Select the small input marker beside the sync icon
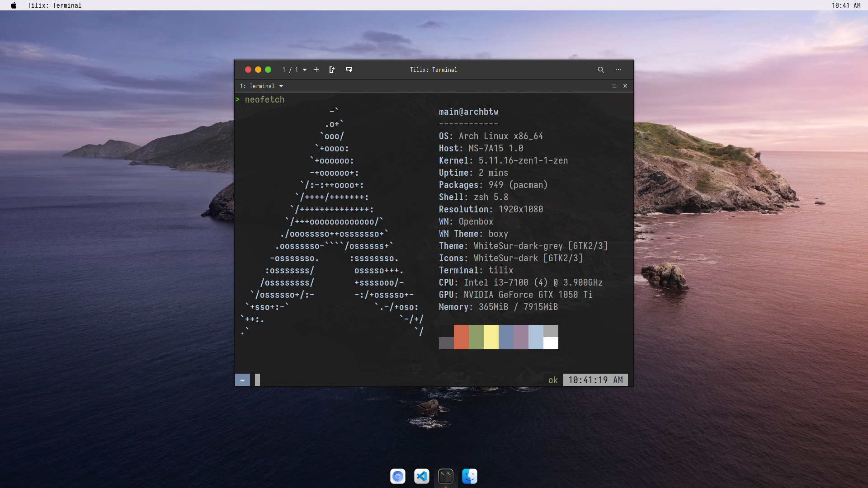The image size is (868, 488). [257, 380]
